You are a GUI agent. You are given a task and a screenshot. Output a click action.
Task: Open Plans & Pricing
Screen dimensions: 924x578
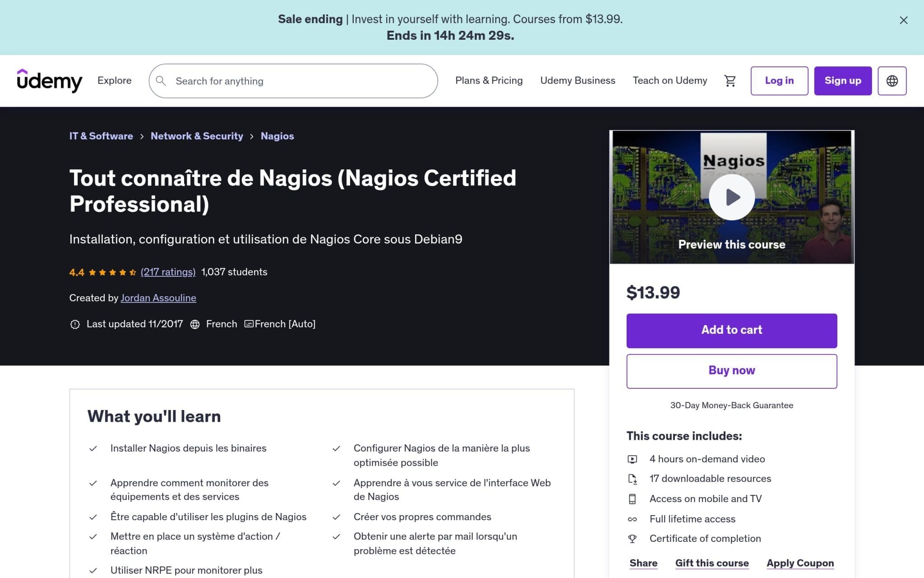(489, 80)
